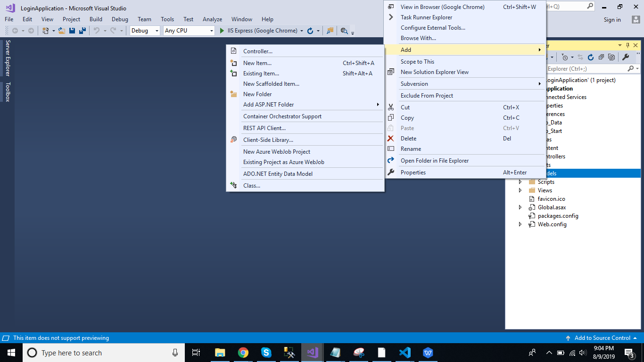Click the Save All toolbar icon
Screen dimensions: 644x362
coord(82,31)
